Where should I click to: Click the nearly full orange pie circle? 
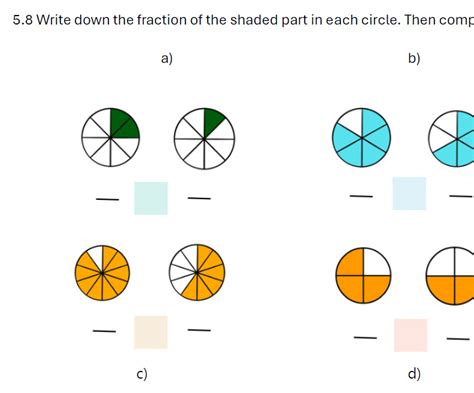102,273
